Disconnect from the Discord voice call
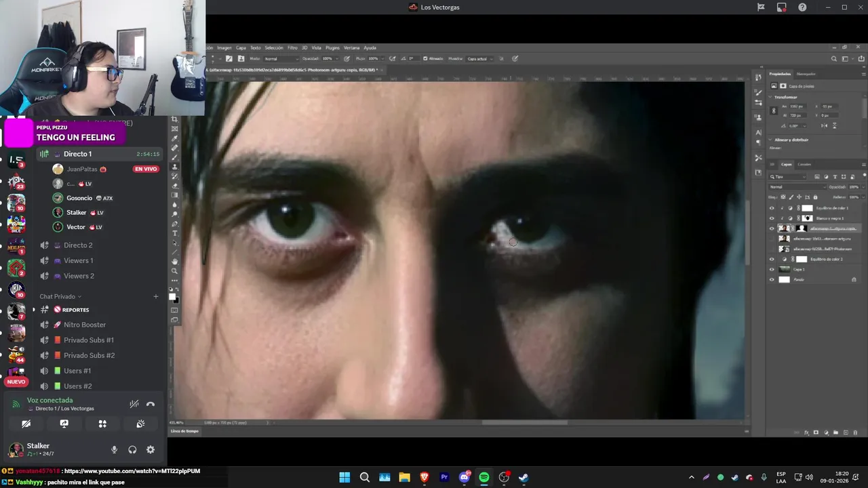This screenshot has height=488, width=868. [151, 404]
